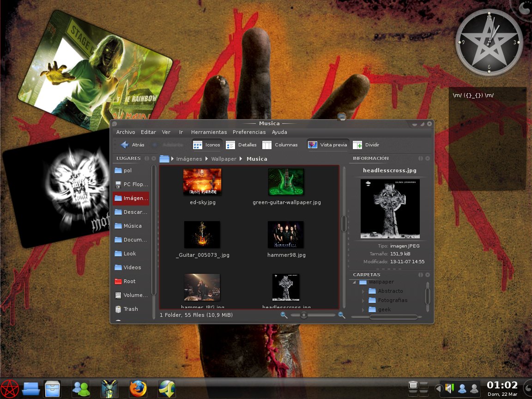Screen dimensions: 532x399
Task: Open the Herramientas menu
Action: [209, 133]
